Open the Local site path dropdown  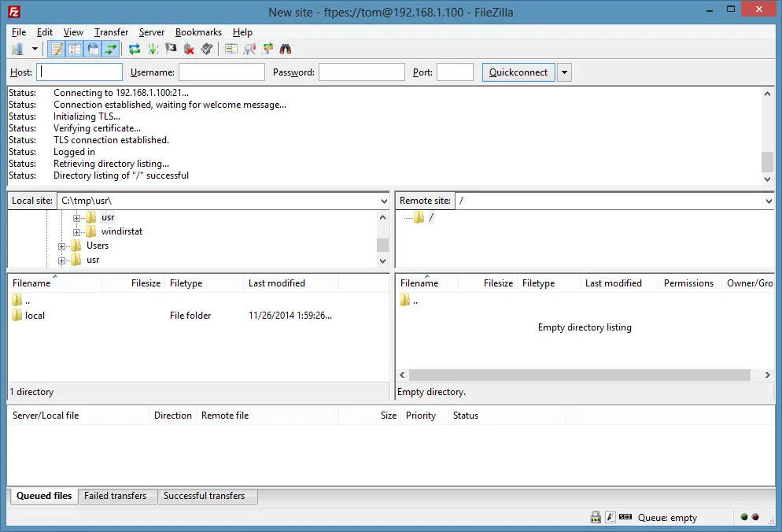(383, 201)
